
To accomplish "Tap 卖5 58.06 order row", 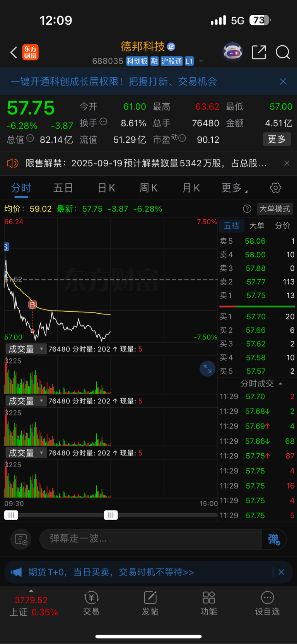I will (257, 241).
